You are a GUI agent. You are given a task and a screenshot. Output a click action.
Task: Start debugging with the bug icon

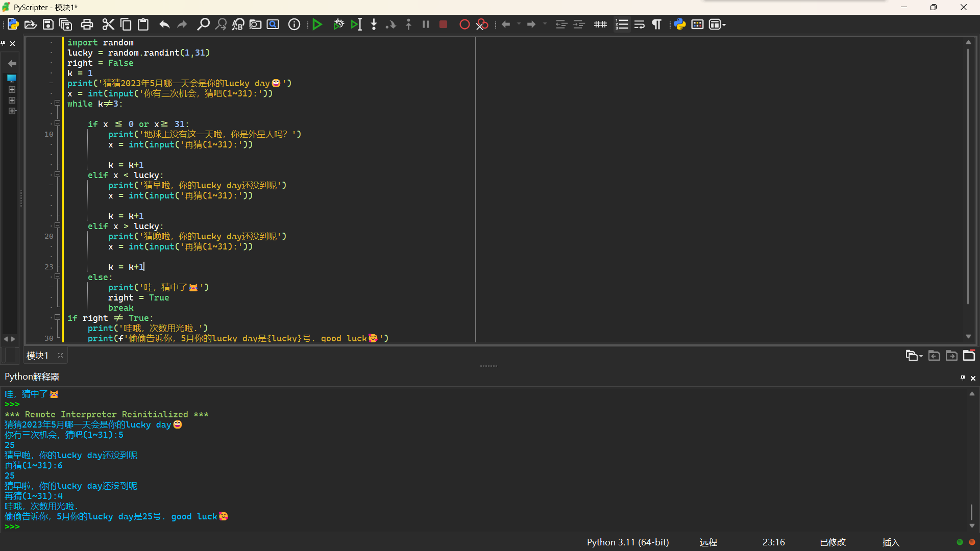click(338, 24)
